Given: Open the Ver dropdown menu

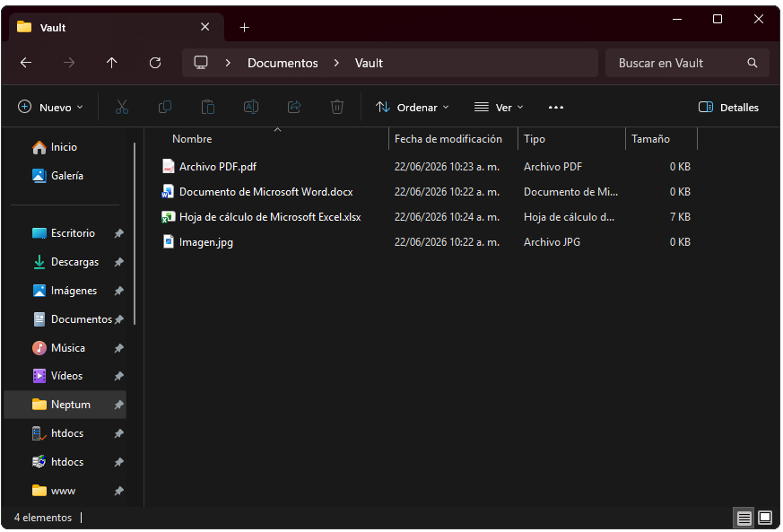Looking at the screenshot, I should click(x=499, y=107).
